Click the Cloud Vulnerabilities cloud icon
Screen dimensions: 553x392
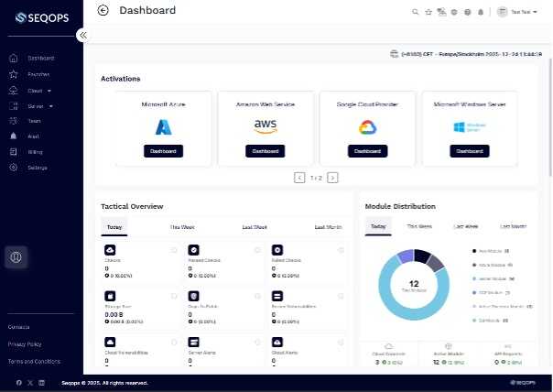[x=110, y=343]
